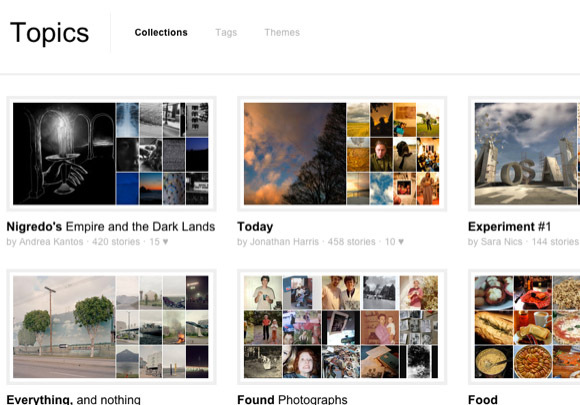
Task: Open the Food collection title
Action: point(483,399)
